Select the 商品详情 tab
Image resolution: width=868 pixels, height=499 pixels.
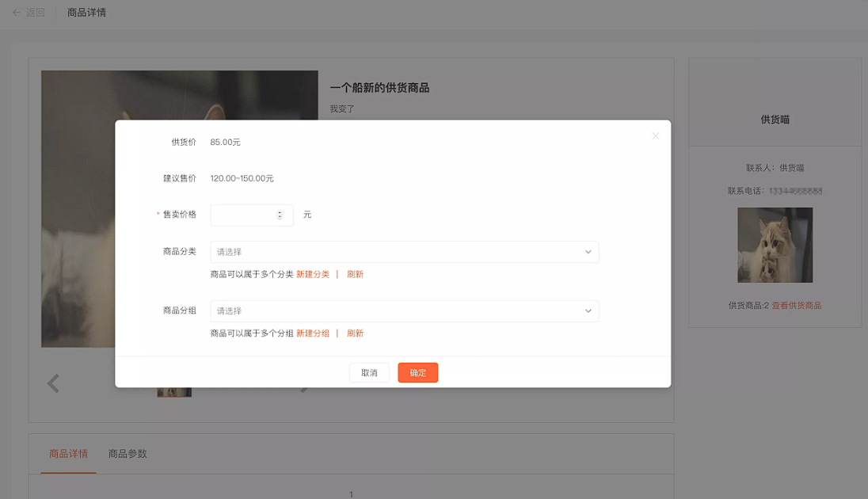[69, 454]
